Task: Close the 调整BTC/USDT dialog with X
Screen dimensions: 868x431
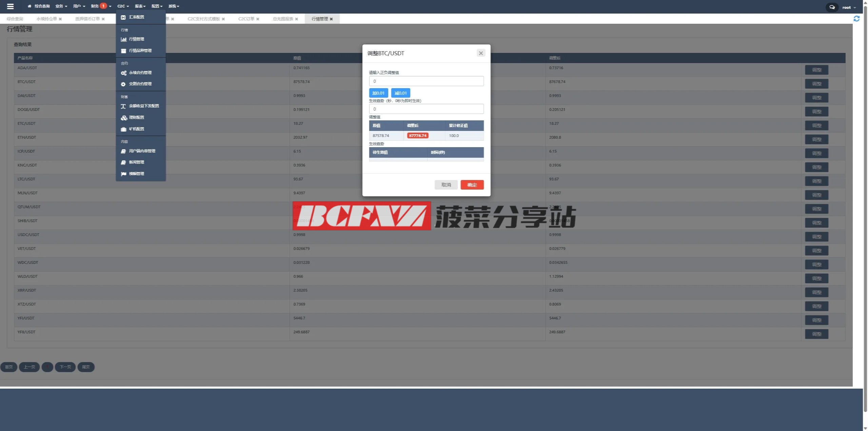Action: [480, 53]
